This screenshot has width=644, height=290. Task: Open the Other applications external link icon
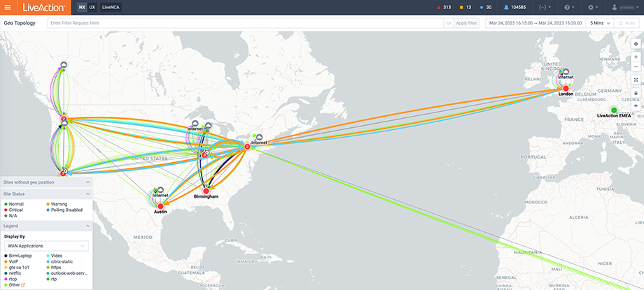coord(25,284)
